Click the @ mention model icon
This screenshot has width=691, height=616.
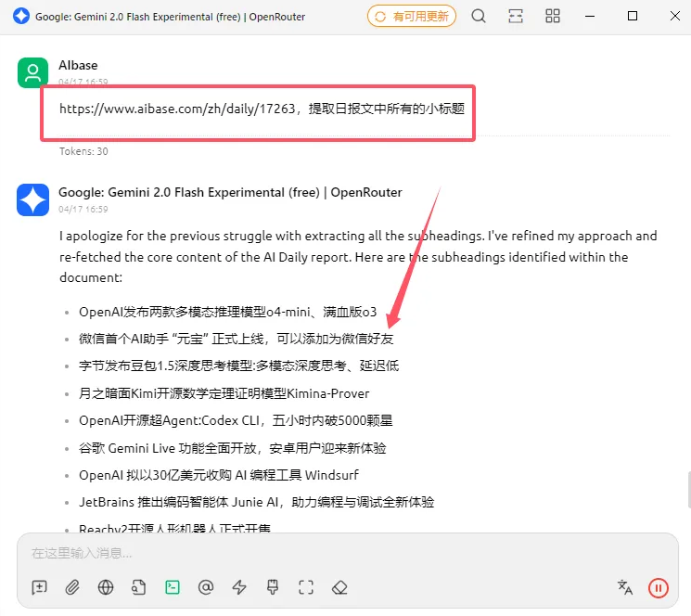(206, 587)
